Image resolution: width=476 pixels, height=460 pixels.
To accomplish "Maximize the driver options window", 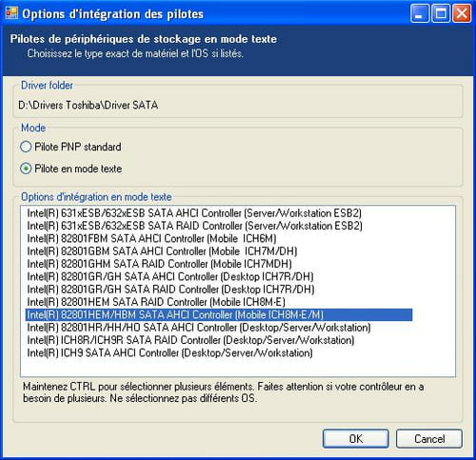I will coord(441,13).
